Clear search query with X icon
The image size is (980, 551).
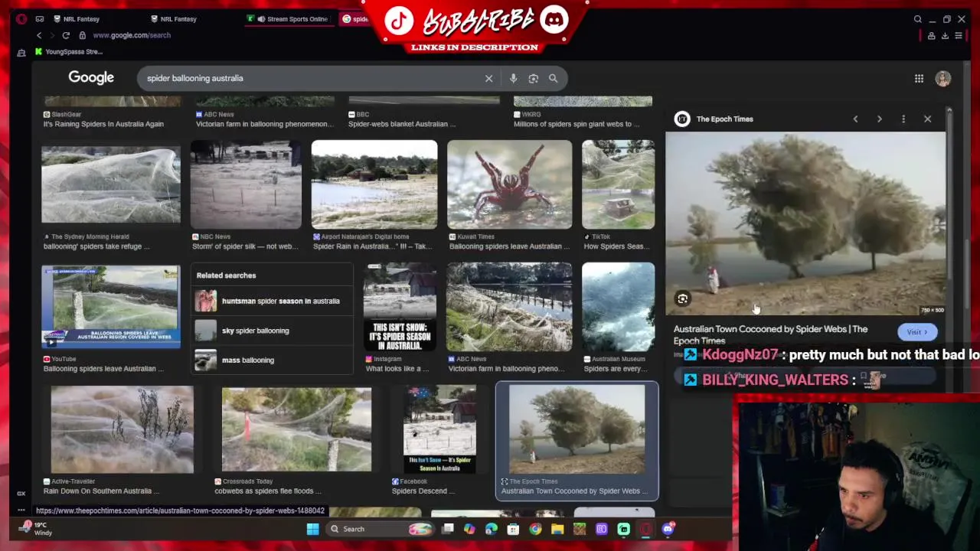(488, 78)
